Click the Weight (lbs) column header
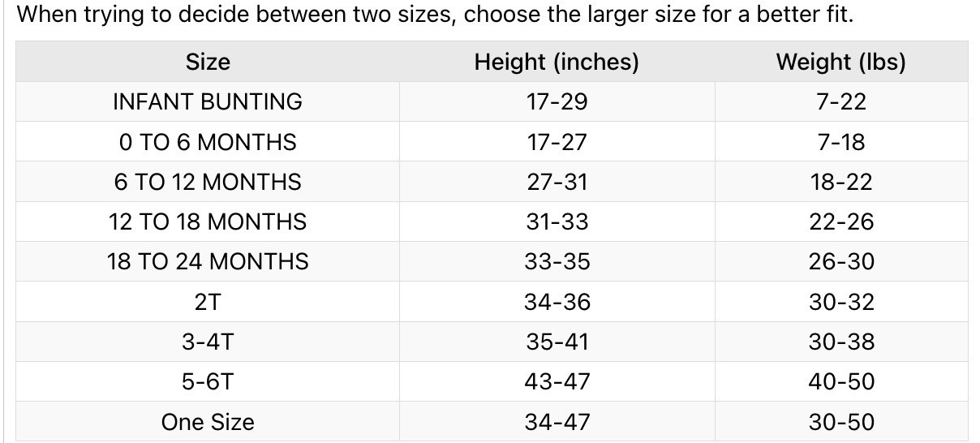Screen dimensions: 980x443 coord(841,62)
